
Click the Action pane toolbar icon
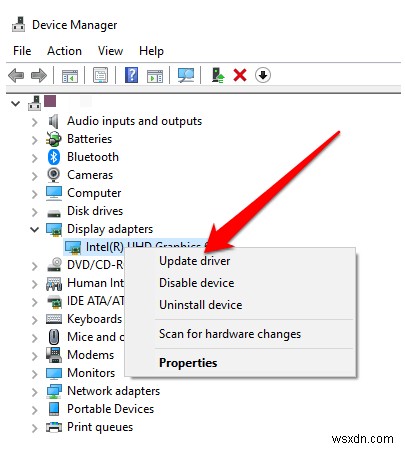(155, 76)
